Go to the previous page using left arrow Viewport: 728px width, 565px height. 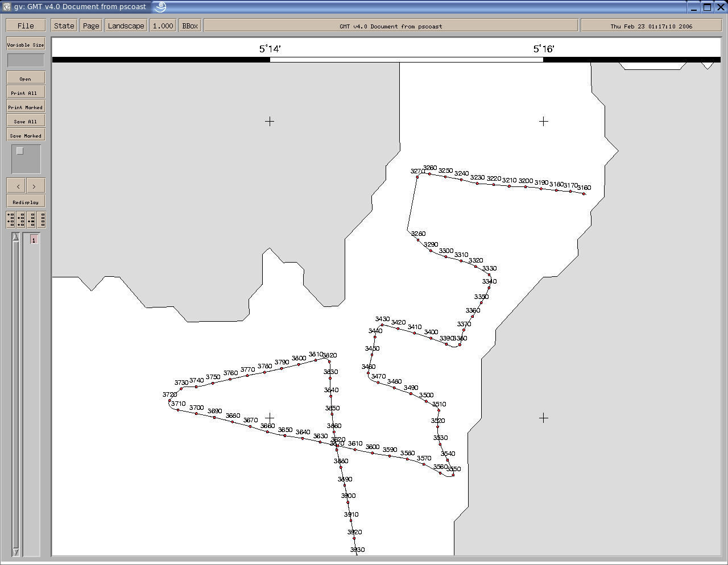tap(18, 186)
